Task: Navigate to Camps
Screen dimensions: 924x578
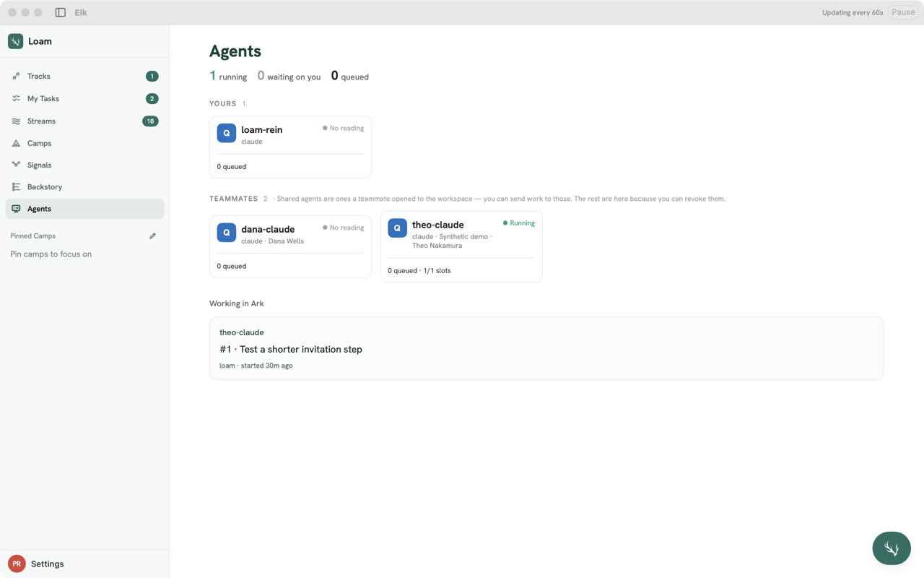Action: pyautogui.click(x=85, y=143)
